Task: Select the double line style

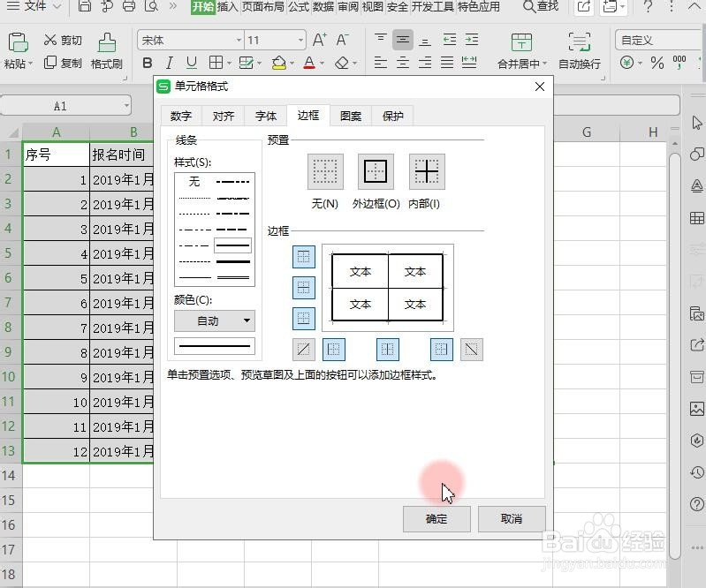Action: 232,277
